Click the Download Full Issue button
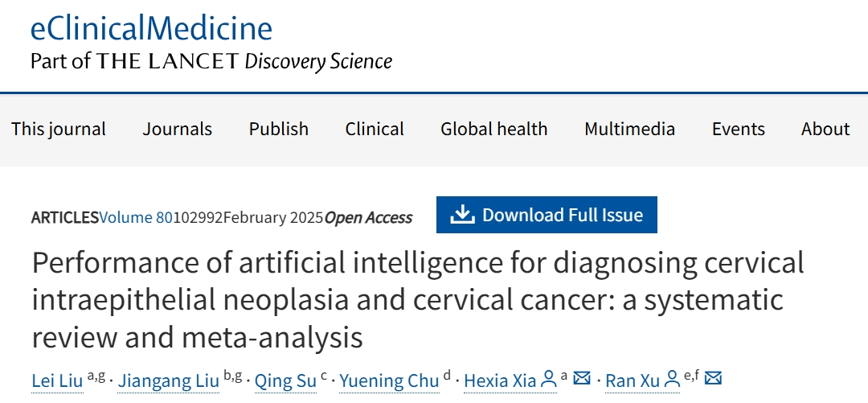Screen dimensions: 868x403 547,215
